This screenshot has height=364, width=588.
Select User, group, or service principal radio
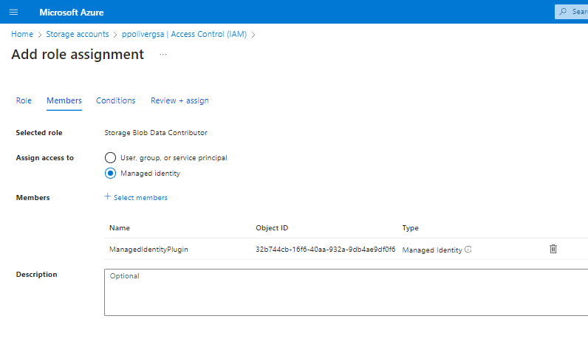[x=110, y=158]
